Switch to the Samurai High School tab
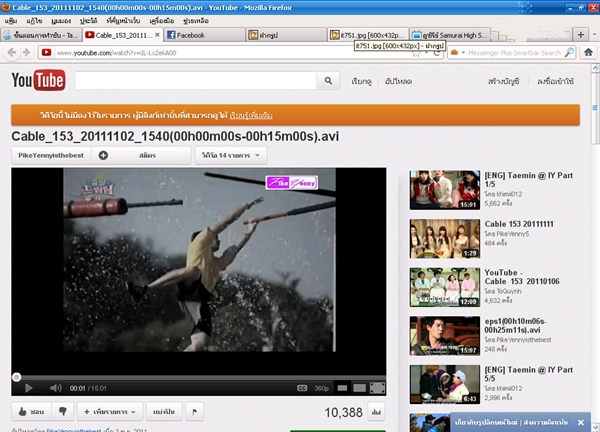600x432 pixels. click(450, 35)
